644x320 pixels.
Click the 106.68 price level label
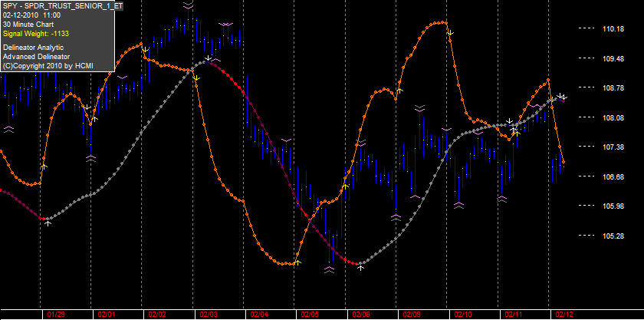point(613,176)
